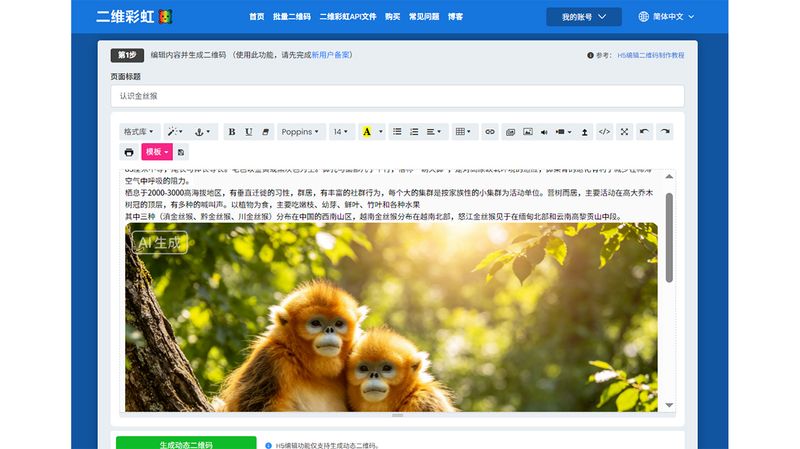Click the print icon
The image size is (800, 449).
point(129,152)
